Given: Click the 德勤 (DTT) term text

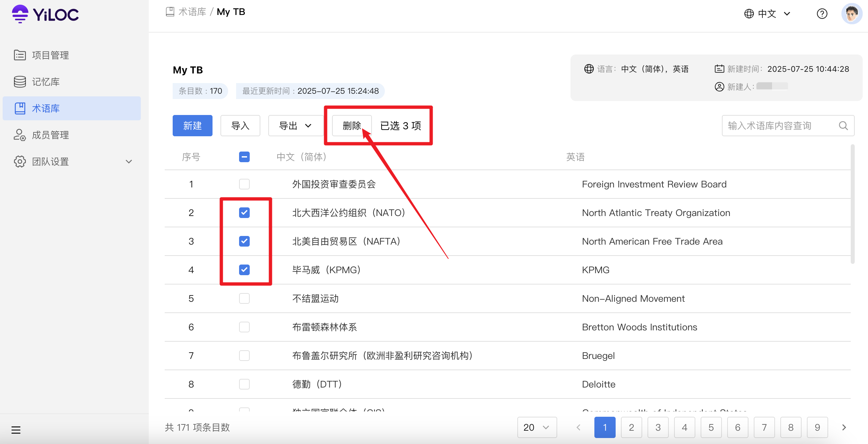Looking at the screenshot, I should click(317, 384).
